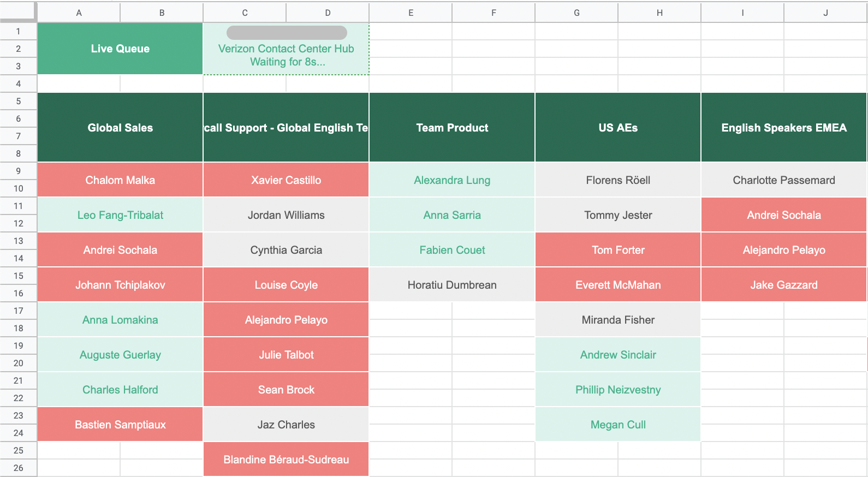The height and width of the screenshot is (477, 868).
Task: Click the Jordan Williams cell
Action: [286, 215]
